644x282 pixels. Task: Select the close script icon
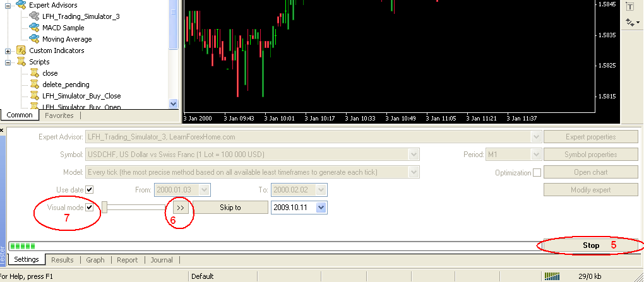point(34,73)
